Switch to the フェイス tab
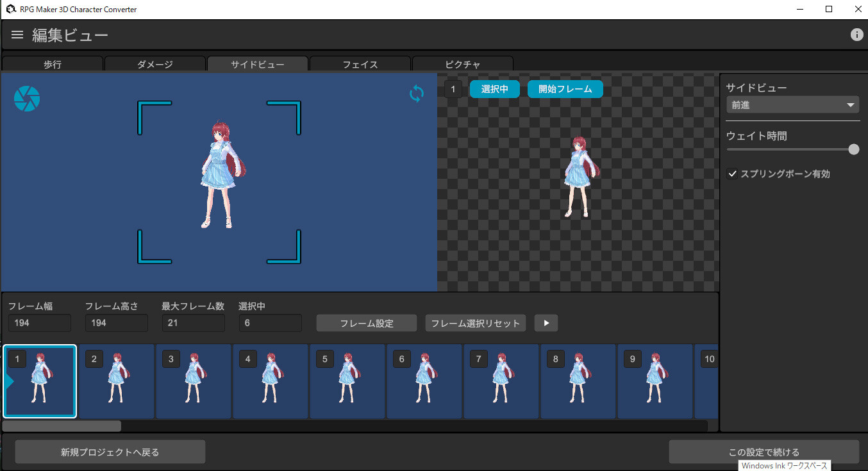Viewport: 868px width, 471px height. (360, 63)
